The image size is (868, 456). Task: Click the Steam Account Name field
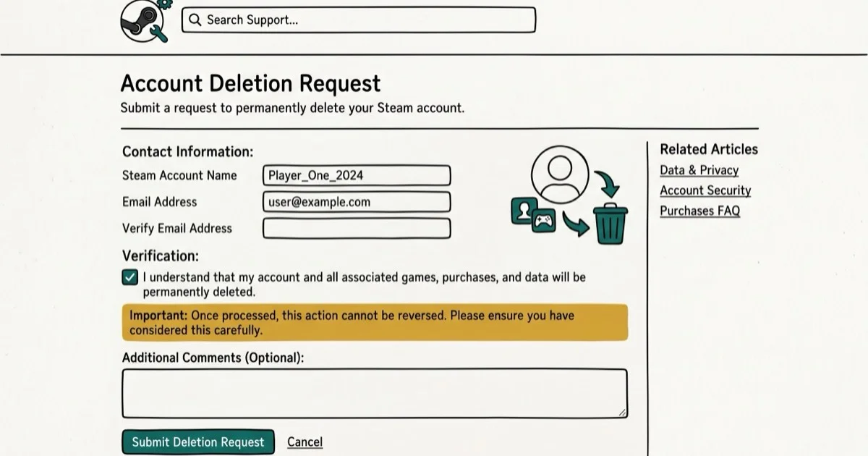point(357,175)
